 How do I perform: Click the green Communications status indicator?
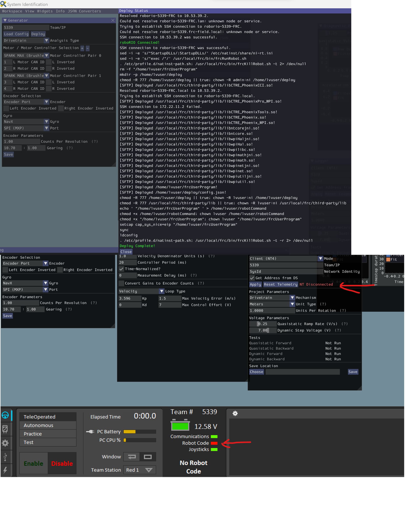(x=214, y=437)
